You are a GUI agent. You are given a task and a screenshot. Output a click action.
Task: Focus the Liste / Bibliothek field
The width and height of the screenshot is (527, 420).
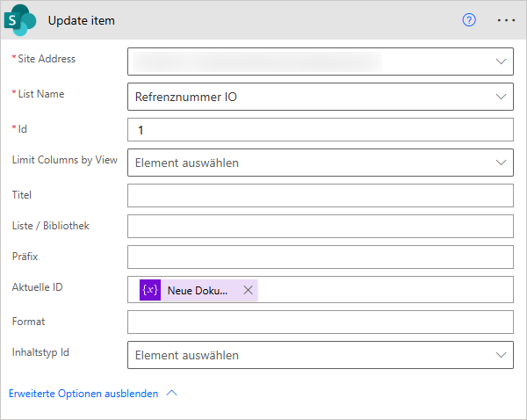pyautogui.click(x=320, y=226)
